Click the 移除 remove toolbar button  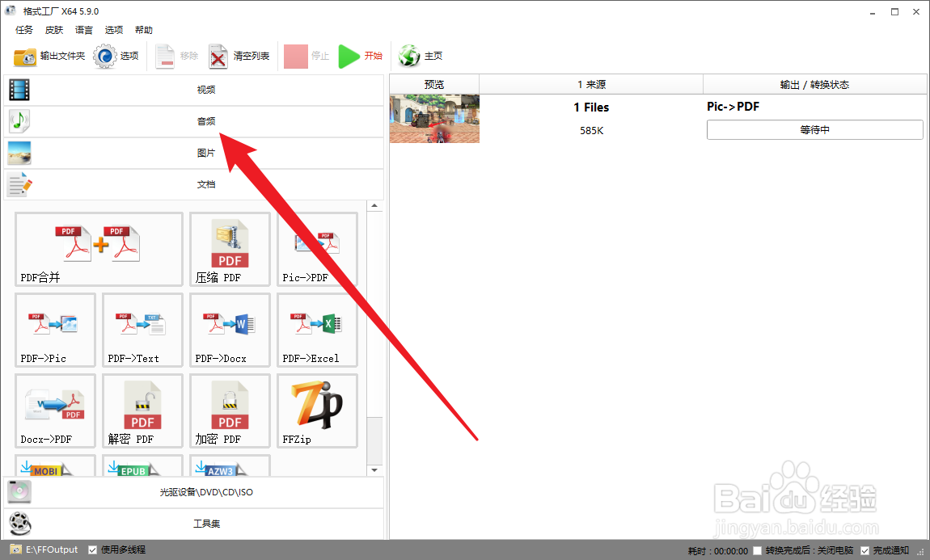(x=177, y=57)
